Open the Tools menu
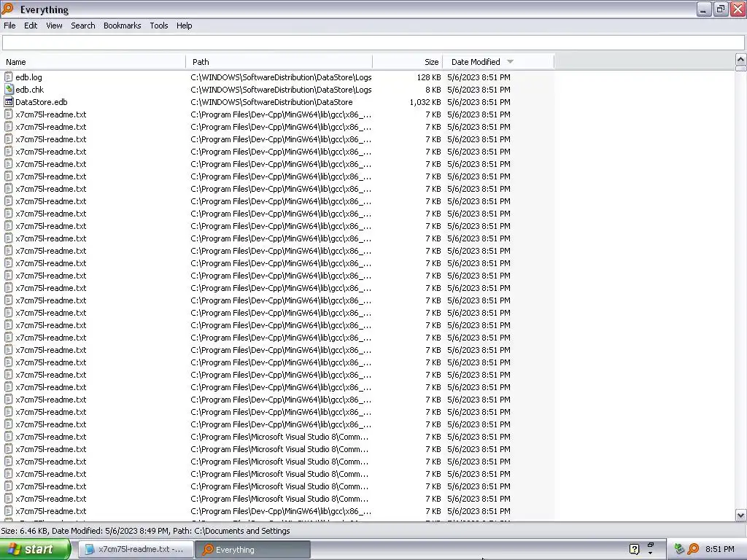The width and height of the screenshot is (747, 560). pyautogui.click(x=158, y=26)
